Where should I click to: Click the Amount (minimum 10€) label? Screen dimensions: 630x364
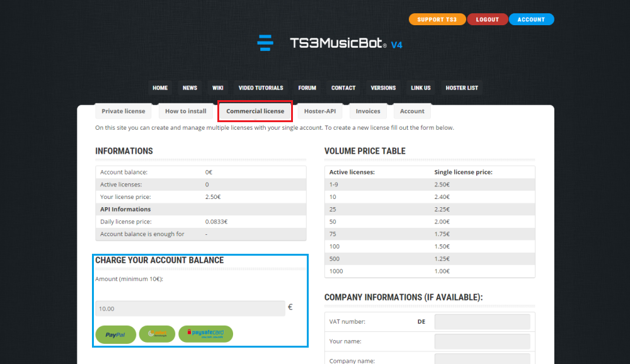coord(129,279)
